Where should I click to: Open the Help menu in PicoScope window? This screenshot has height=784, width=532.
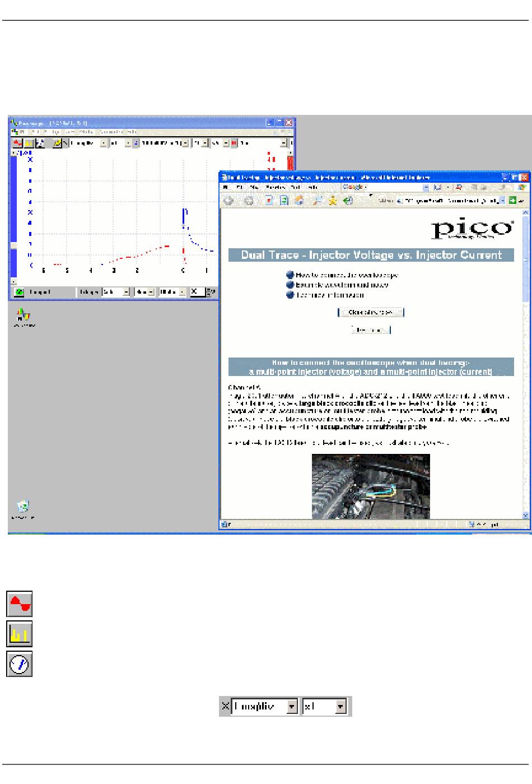tap(131, 132)
